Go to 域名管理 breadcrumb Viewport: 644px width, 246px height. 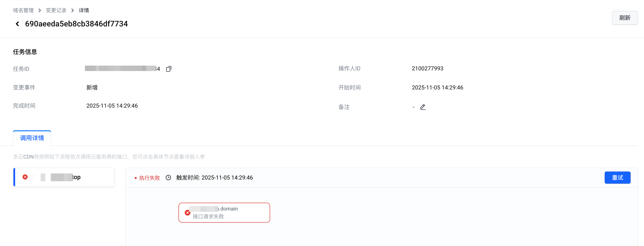click(23, 10)
